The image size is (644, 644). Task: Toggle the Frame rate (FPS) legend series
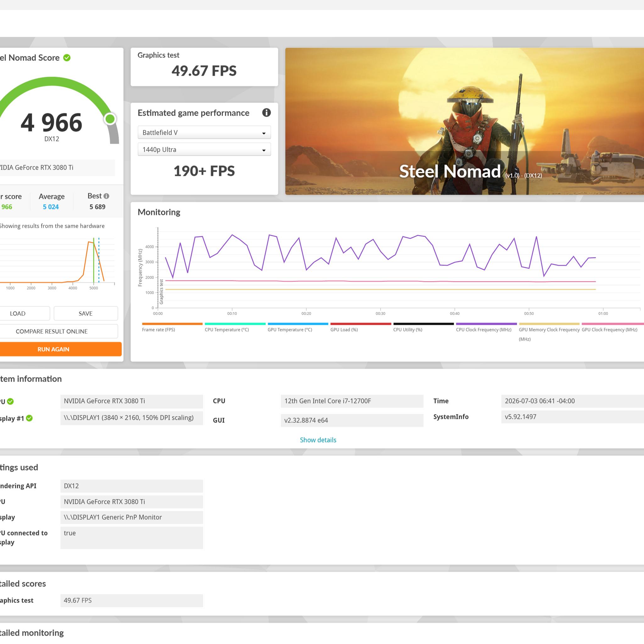[158, 330]
